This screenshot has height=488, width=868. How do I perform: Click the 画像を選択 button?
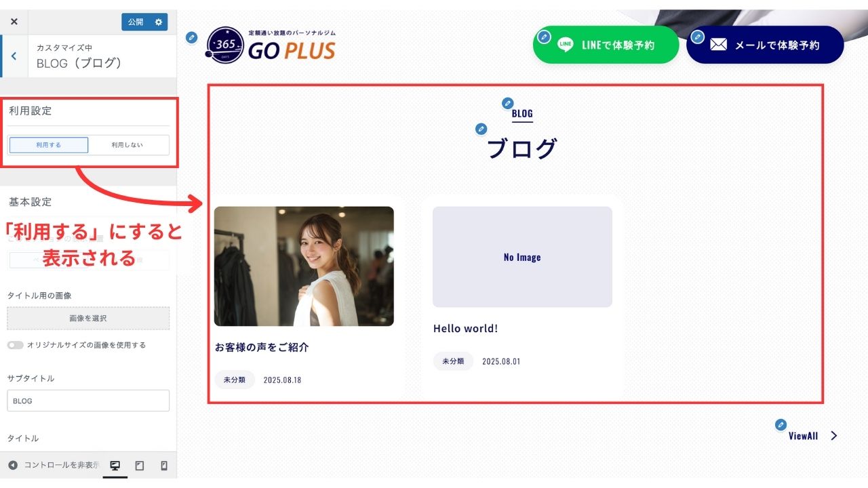click(x=88, y=319)
